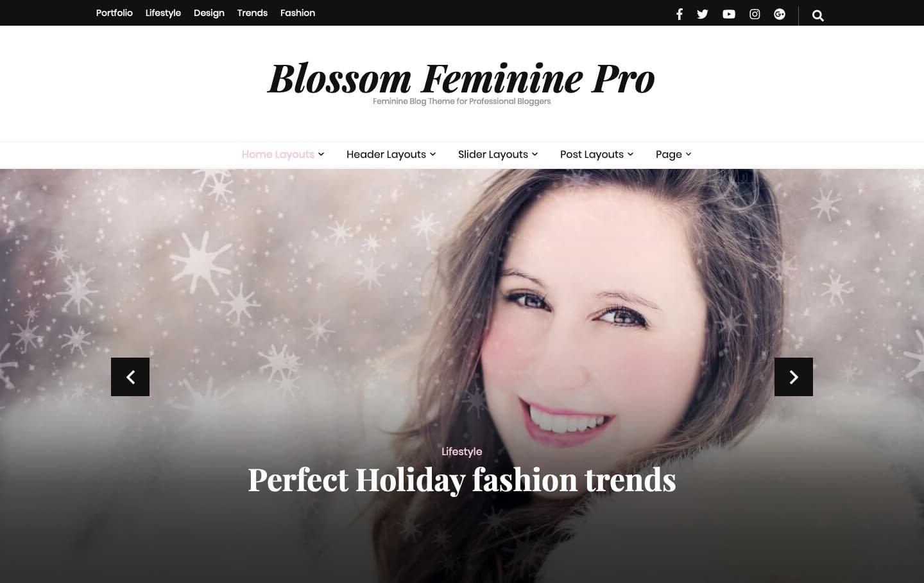Screen dimensions: 924x583
Task: Open the Instagram social icon
Action: [x=755, y=14]
